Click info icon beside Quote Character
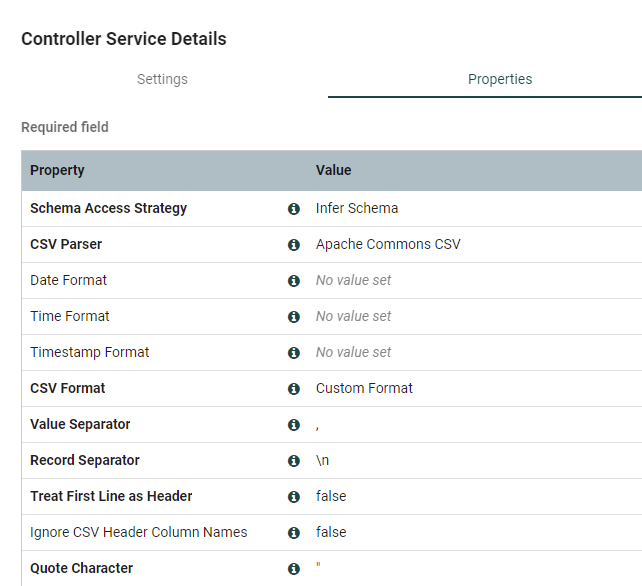This screenshot has width=642, height=586. pyautogui.click(x=294, y=569)
